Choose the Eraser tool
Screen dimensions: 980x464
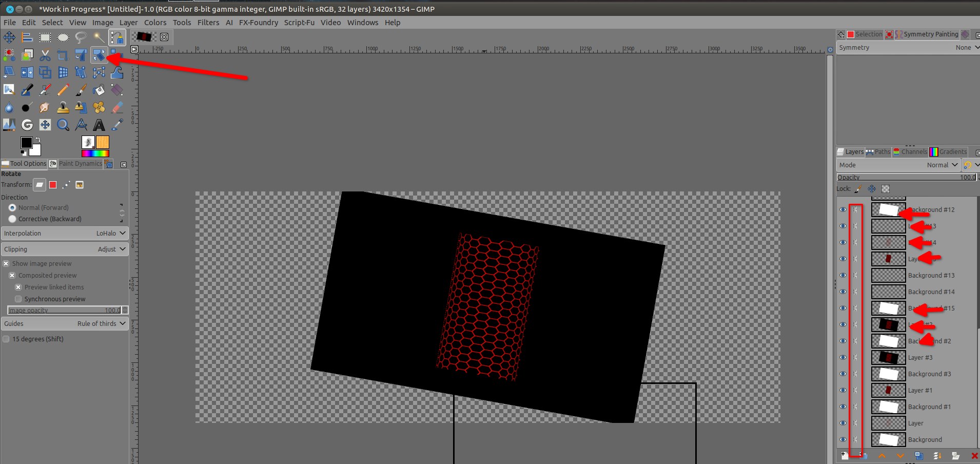(117, 107)
